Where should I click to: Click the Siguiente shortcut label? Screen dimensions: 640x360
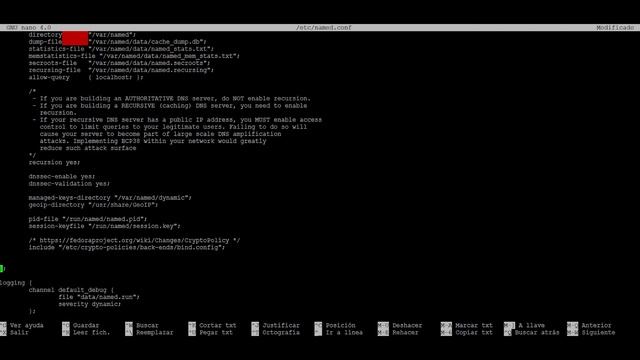pyautogui.click(x=598, y=333)
